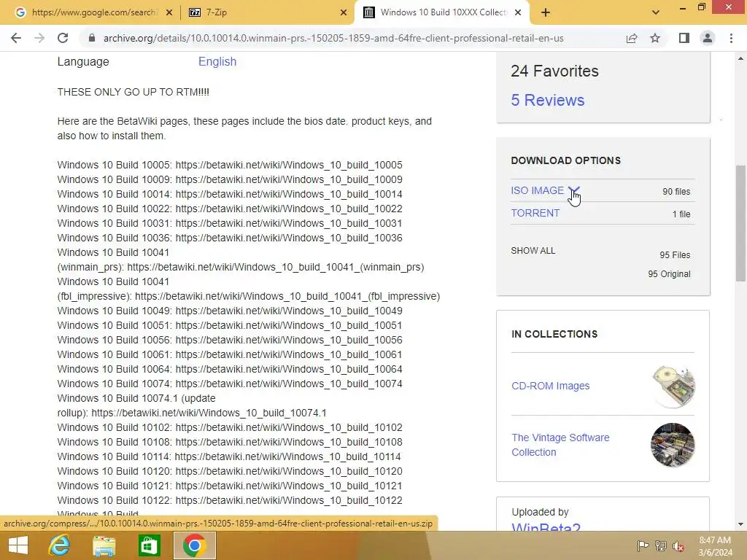The width and height of the screenshot is (747, 560).
Task: Click the Windows 10 Build 10074 line
Action: (230, 384)
